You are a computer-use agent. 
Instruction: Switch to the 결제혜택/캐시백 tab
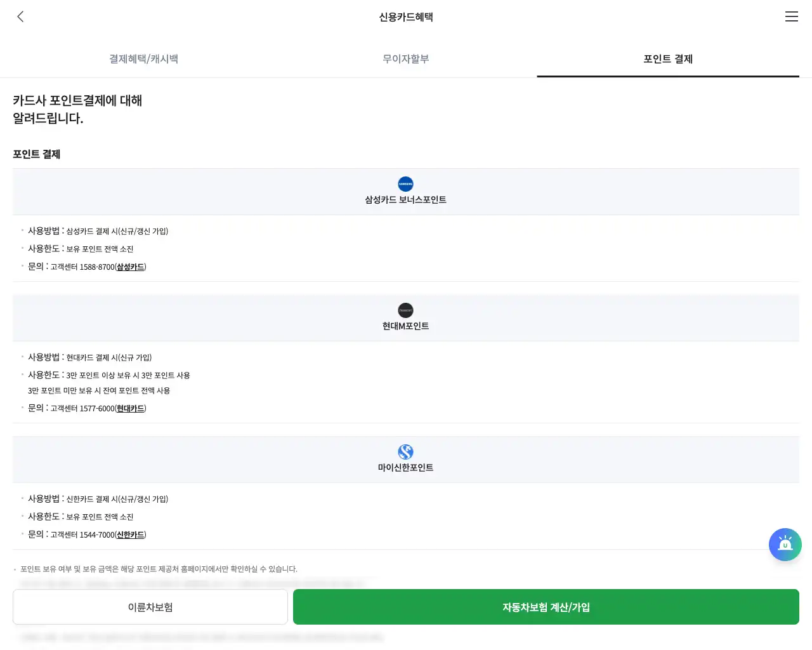[x=144, y=58]
